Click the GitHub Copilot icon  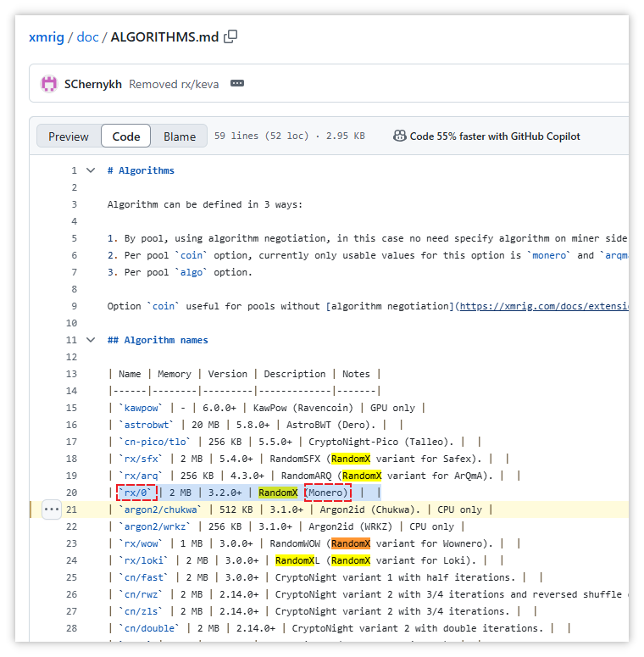(399, 136)
